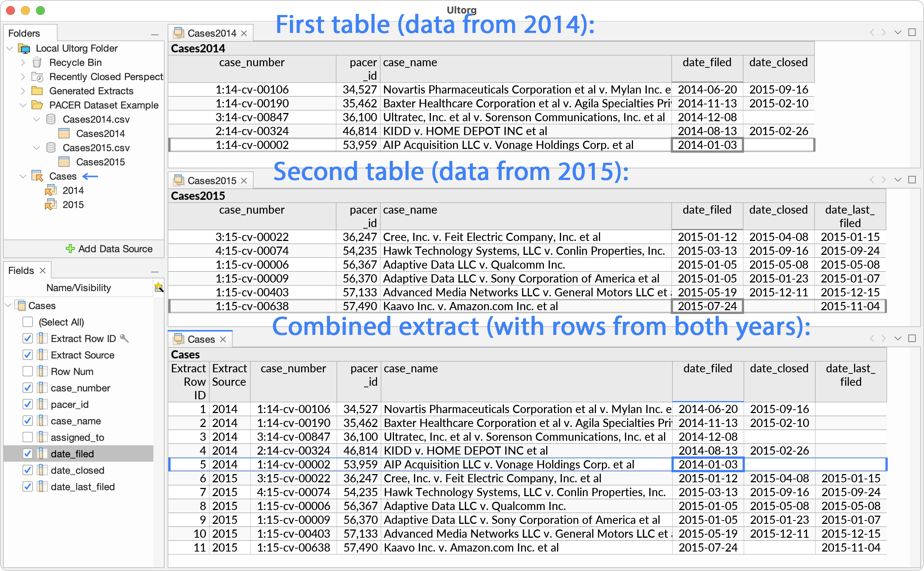
Task: Click the Cases2015 table icon in the sidebar
Action: [64, 162]
